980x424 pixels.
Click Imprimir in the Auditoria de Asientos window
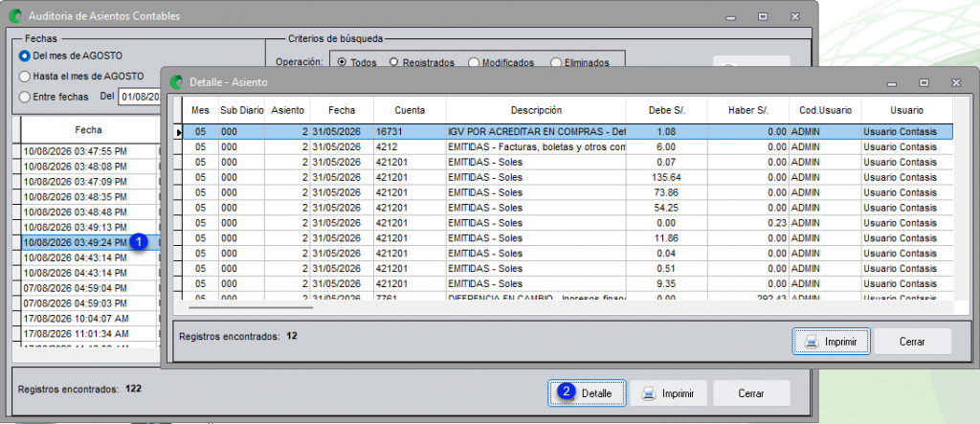coord(667,393)
